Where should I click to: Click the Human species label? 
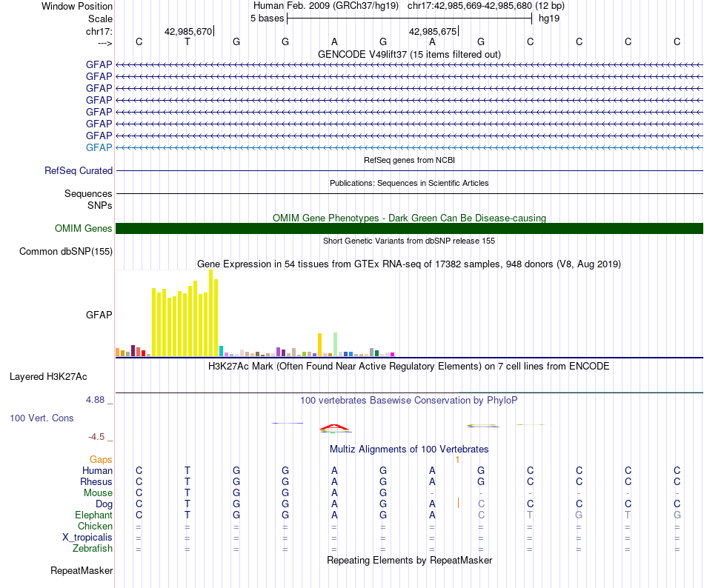tap(97, 470)
